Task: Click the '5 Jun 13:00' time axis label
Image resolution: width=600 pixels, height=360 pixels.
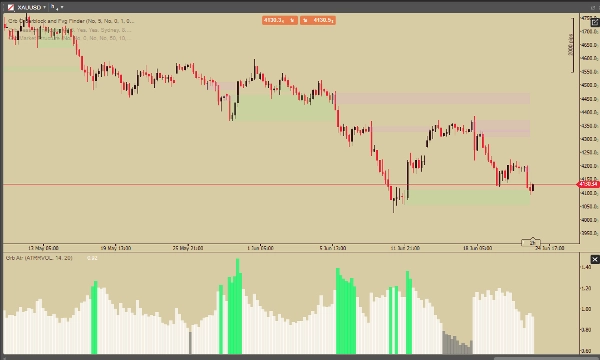Action: click(x=333, y=248)
